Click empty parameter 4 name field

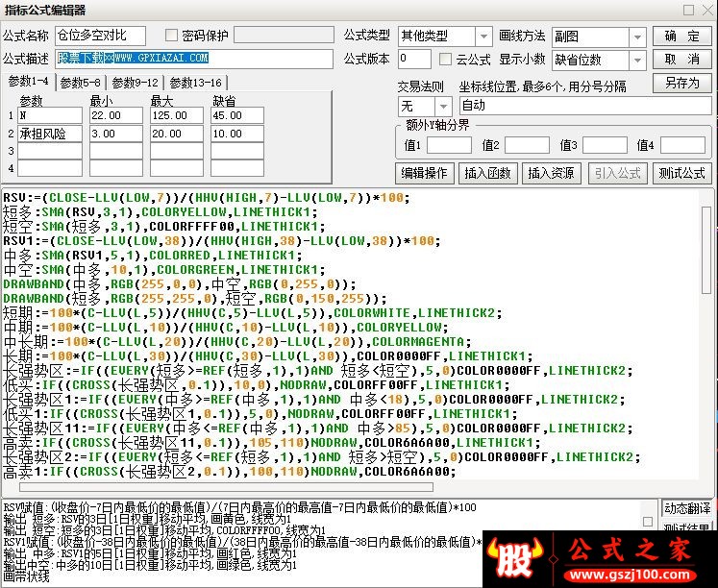tap(50, 168)
